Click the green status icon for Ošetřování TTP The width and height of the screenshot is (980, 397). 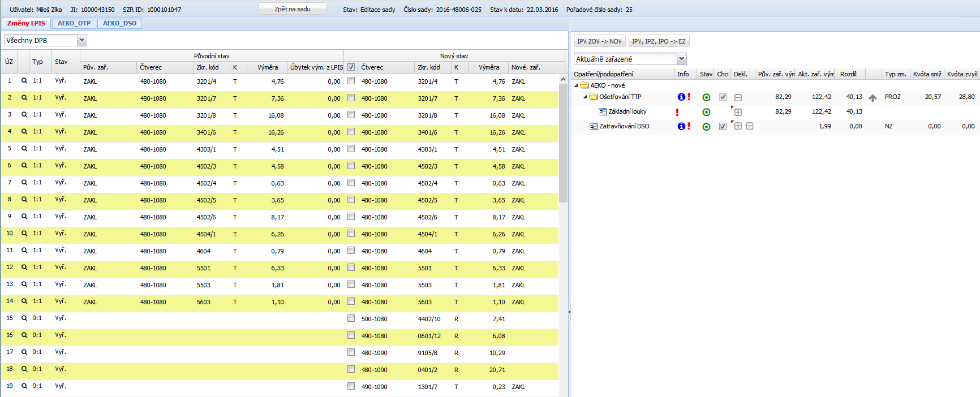pyautogui.click(x=706, y=97)
